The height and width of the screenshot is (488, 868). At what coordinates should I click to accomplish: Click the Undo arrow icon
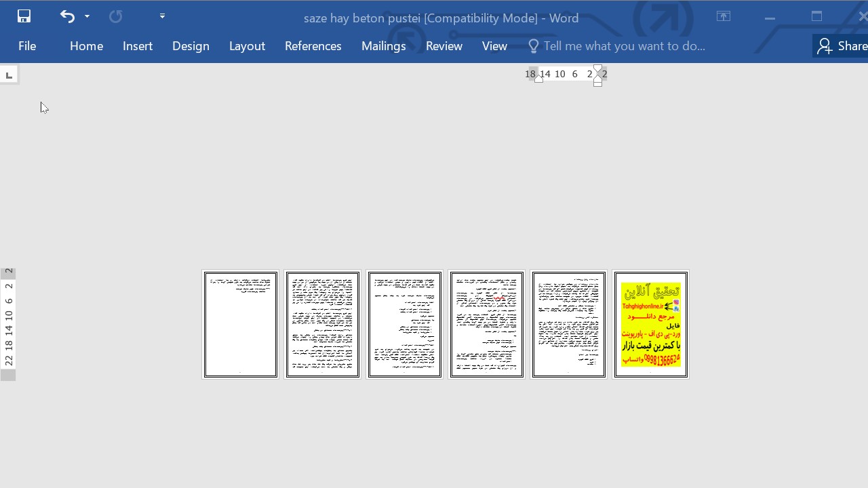67,16
